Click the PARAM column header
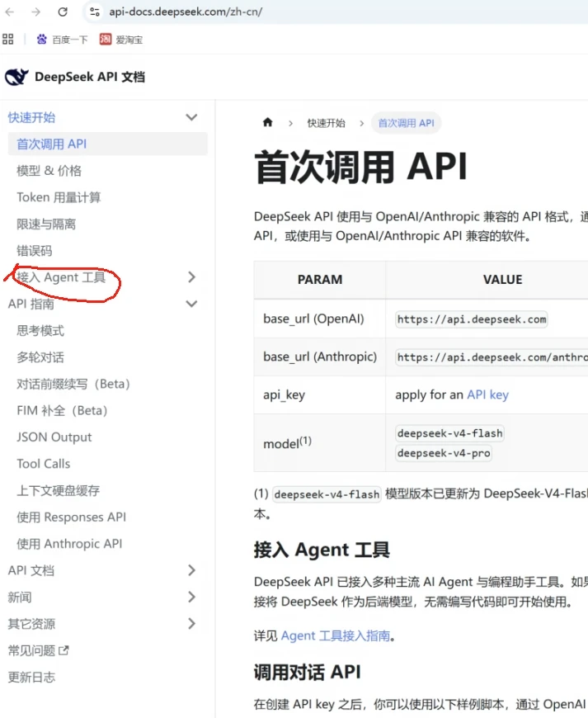The width and height of the screenshot is (588, 718). click(x=320, y=279)
